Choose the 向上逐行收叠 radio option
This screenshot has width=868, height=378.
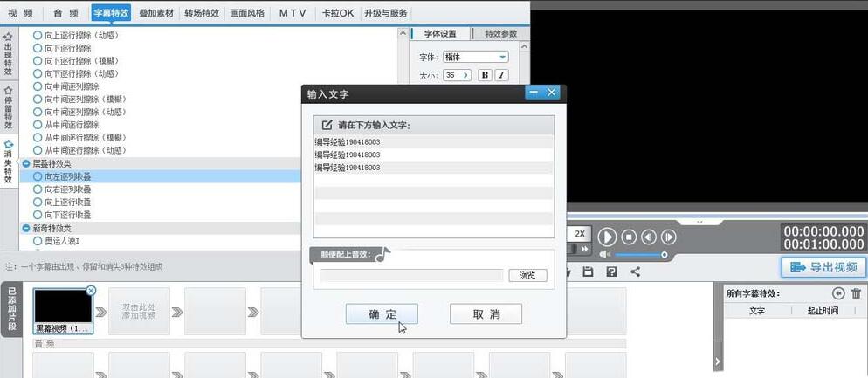click(38, 202)
